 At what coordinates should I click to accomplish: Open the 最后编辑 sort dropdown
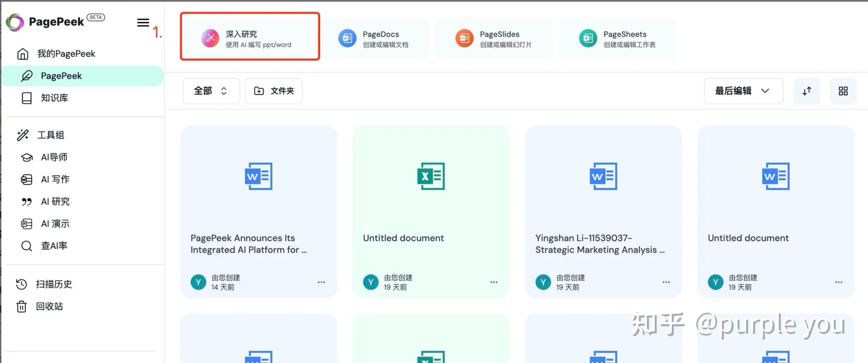pos(743,91)
